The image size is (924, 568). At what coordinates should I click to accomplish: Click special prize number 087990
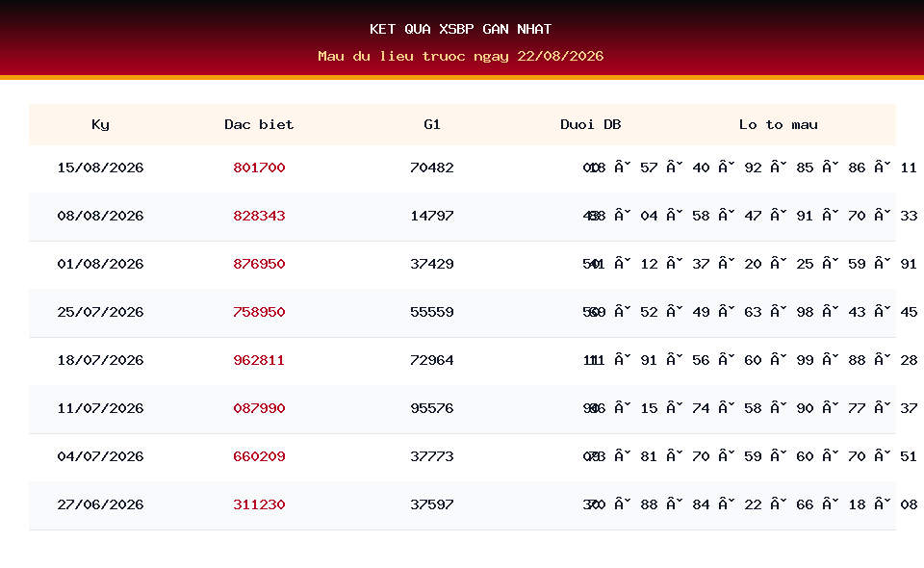[x=259, y=408]
